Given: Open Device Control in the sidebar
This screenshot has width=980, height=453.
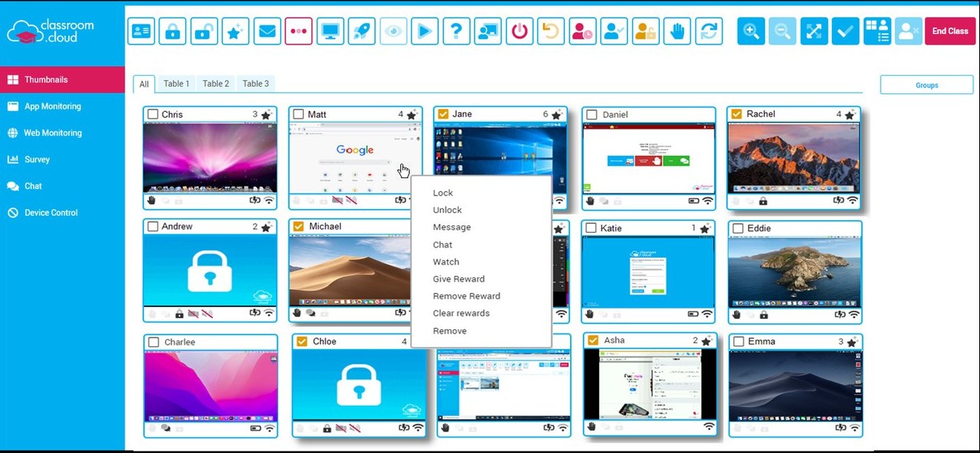Looking at the screenshot, I should coord(62,213).
